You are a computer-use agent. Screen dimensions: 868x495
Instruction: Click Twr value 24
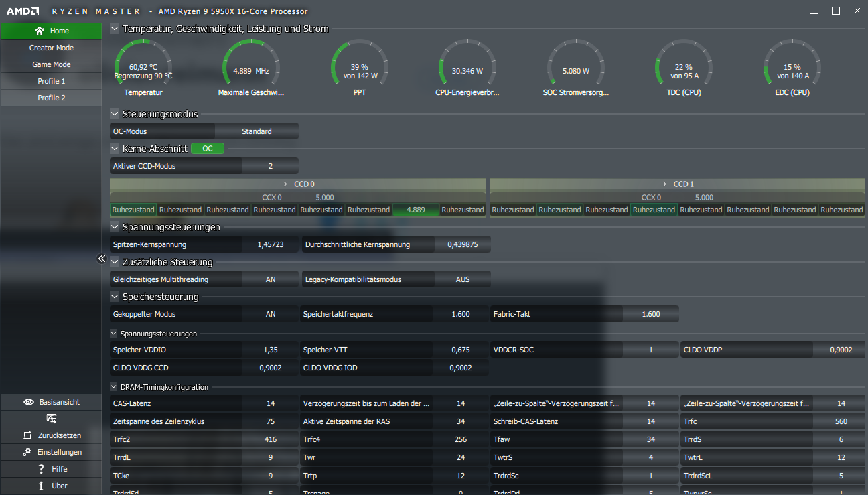point(461,457)
